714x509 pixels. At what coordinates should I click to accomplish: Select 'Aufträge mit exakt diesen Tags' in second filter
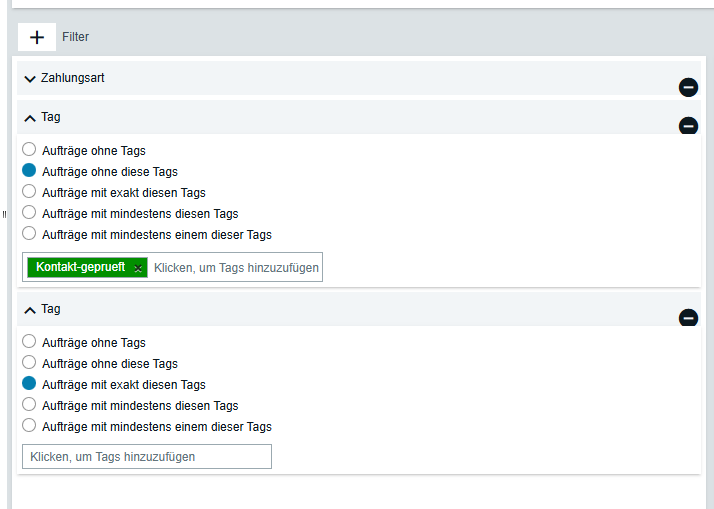click(x=29, y=384)
